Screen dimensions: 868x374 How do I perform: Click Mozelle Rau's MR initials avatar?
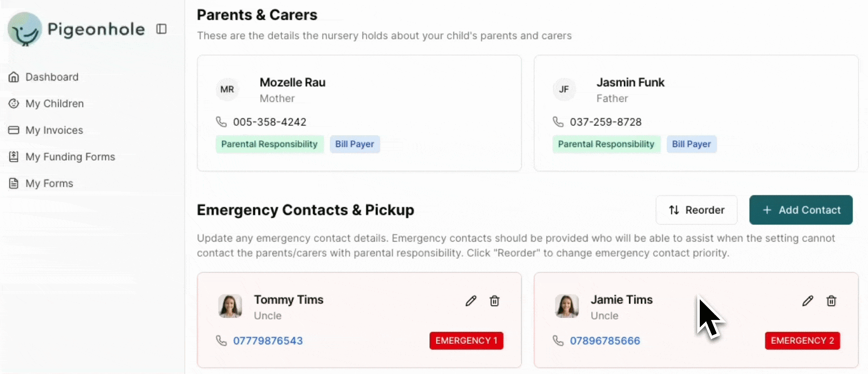tap(227, 89)
